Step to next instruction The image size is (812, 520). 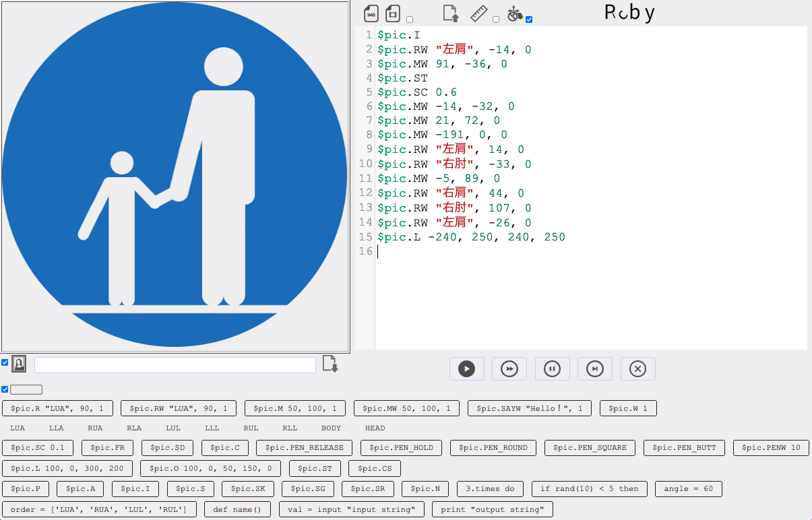tap(595, 369)
